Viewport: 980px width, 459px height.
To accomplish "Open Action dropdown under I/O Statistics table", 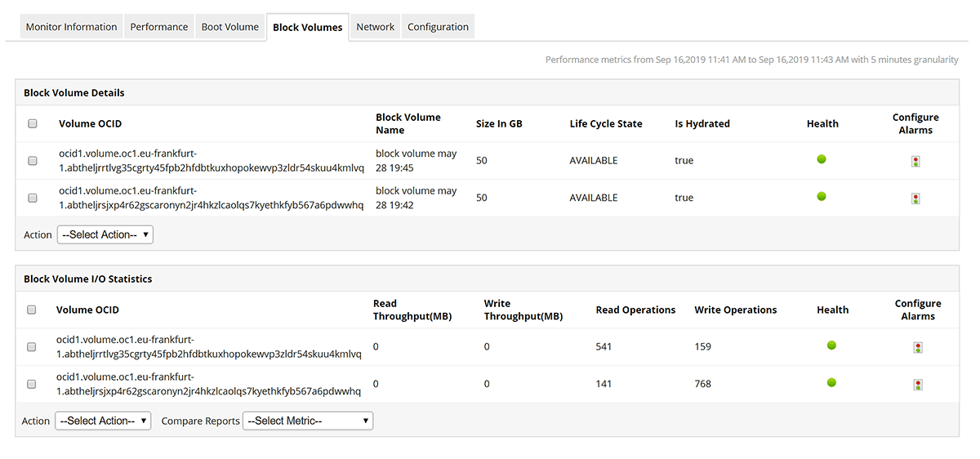I will pyautogui.click(x=103, y=421).
